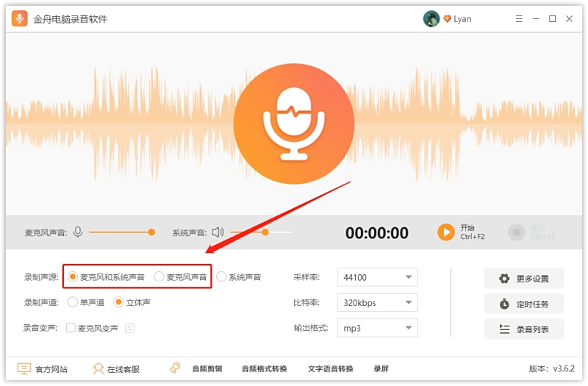
Task: Open the 官方网站 official website link
Action: (x=43, y=369)
